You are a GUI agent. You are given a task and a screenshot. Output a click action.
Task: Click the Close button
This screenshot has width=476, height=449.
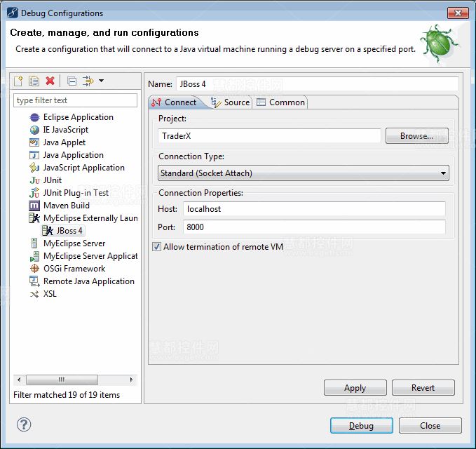(430, 426)
